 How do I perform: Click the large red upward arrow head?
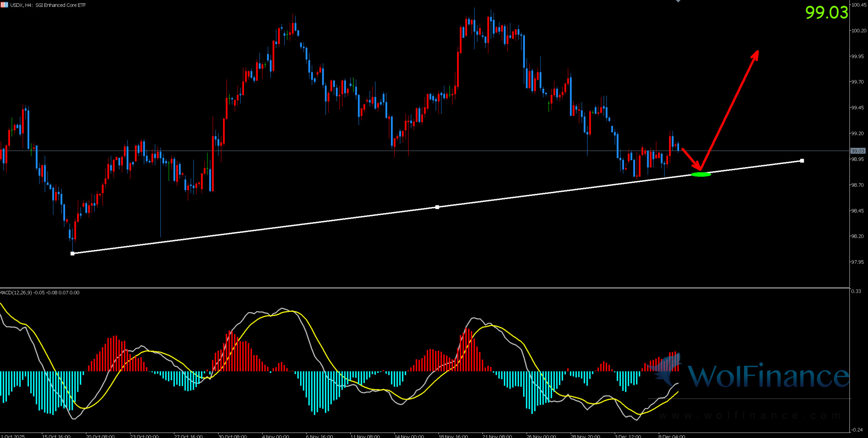756,55
